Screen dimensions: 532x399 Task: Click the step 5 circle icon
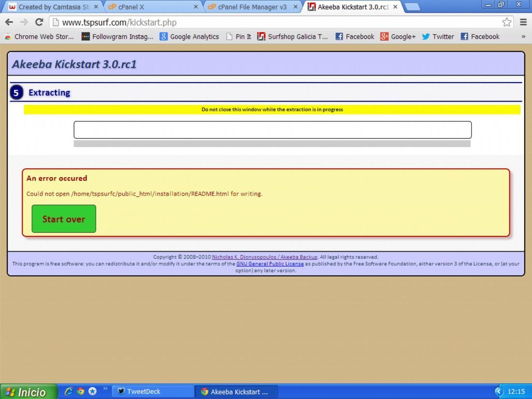pos(16,93)
